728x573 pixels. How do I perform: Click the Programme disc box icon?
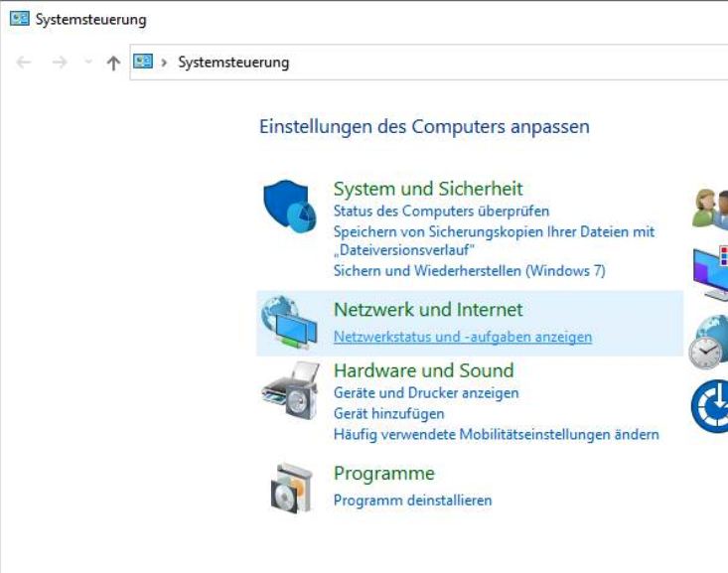[x=291, y=488]
